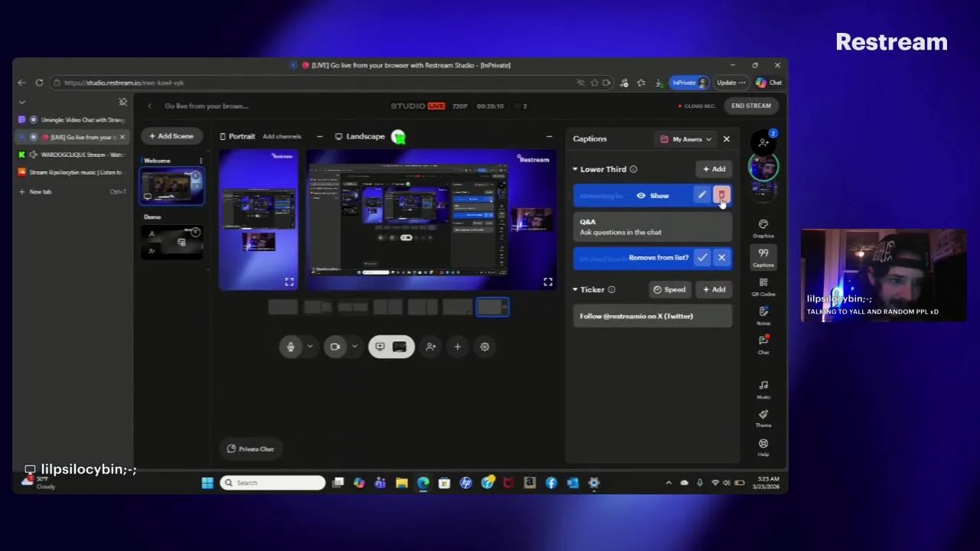Click the invite guests icon with badge

[x=763, y=142]
